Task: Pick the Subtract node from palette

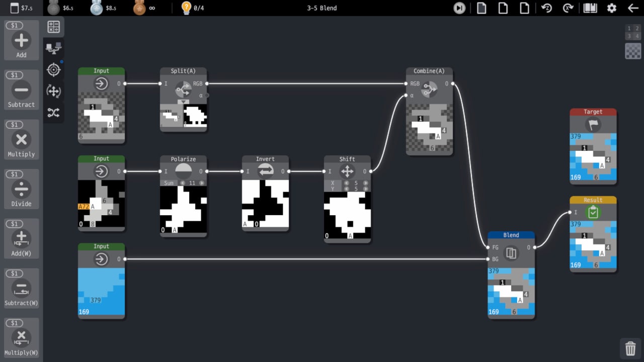Action: coord(21,90)
